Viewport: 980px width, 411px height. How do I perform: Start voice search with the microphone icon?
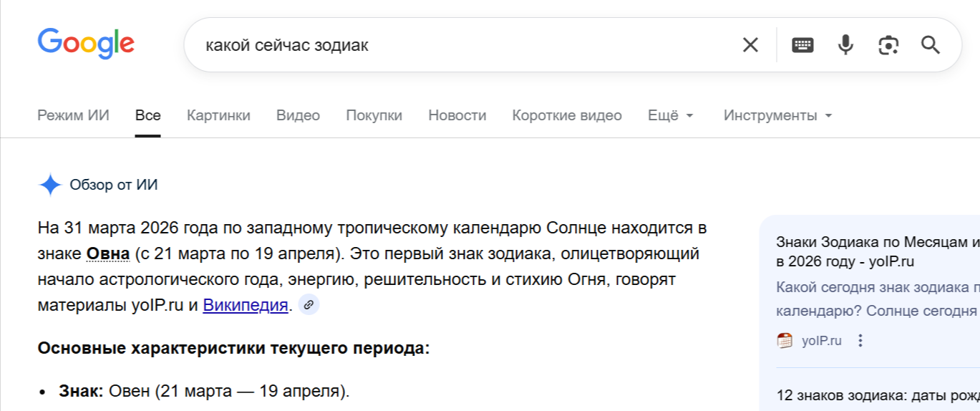pos(845,45)
